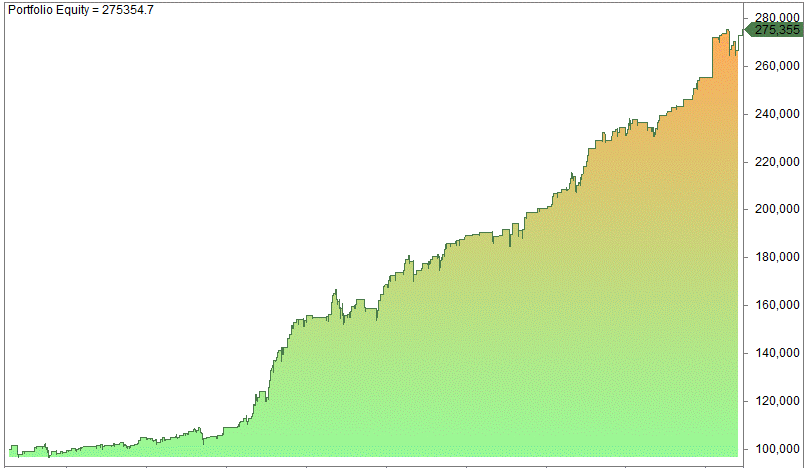Select the 220,000 axis value
This screenshot has height=471, width=809.
click(777, 162)
